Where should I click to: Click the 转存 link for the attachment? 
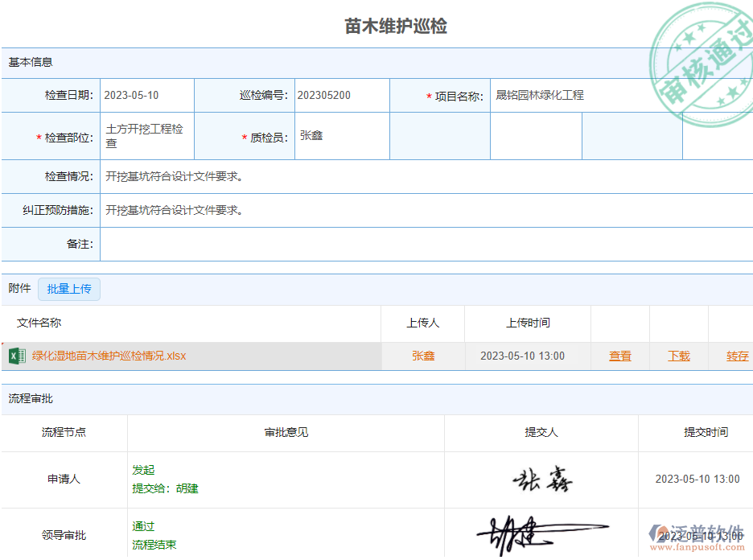(737, 356)
